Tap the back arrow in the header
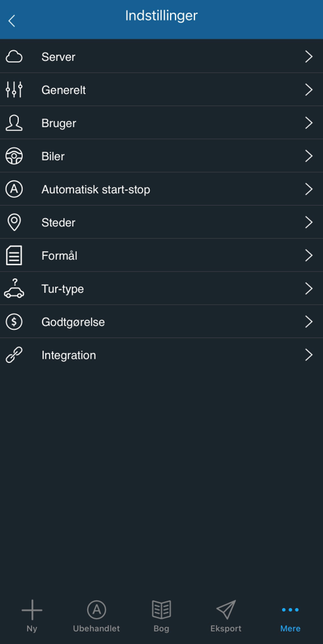Screen dimensions: 323x644 [x=12, y=21]
